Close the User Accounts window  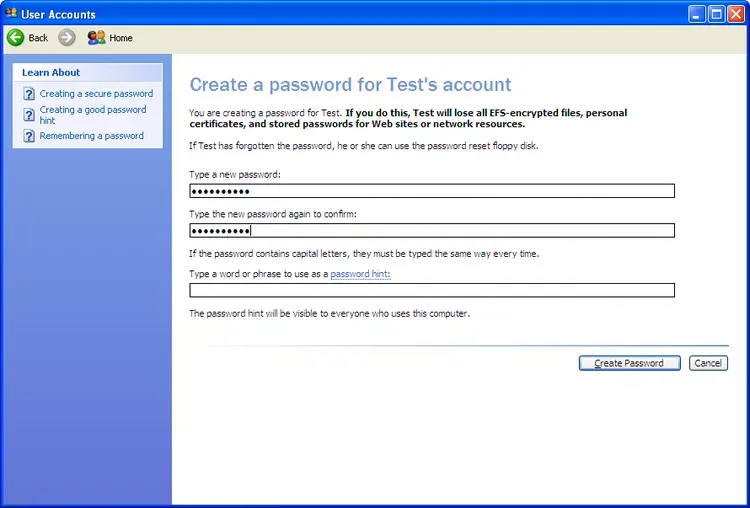pos(736,14)
